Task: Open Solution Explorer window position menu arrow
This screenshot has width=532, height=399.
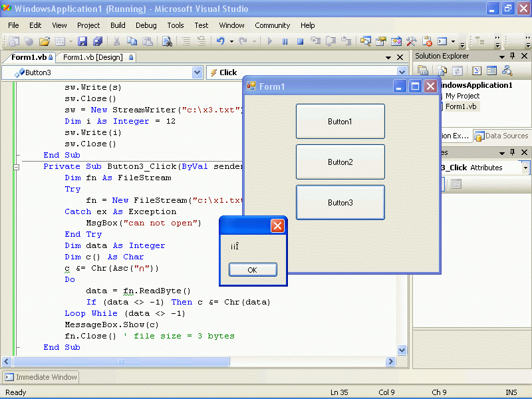Action: pyautogui.click(x=502, y=57)
